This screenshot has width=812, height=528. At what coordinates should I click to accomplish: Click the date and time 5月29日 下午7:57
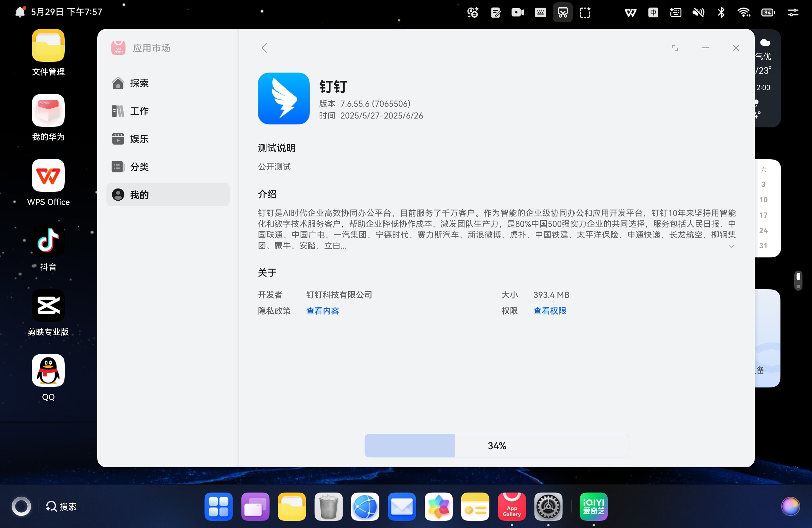click(x=67, y=12)
